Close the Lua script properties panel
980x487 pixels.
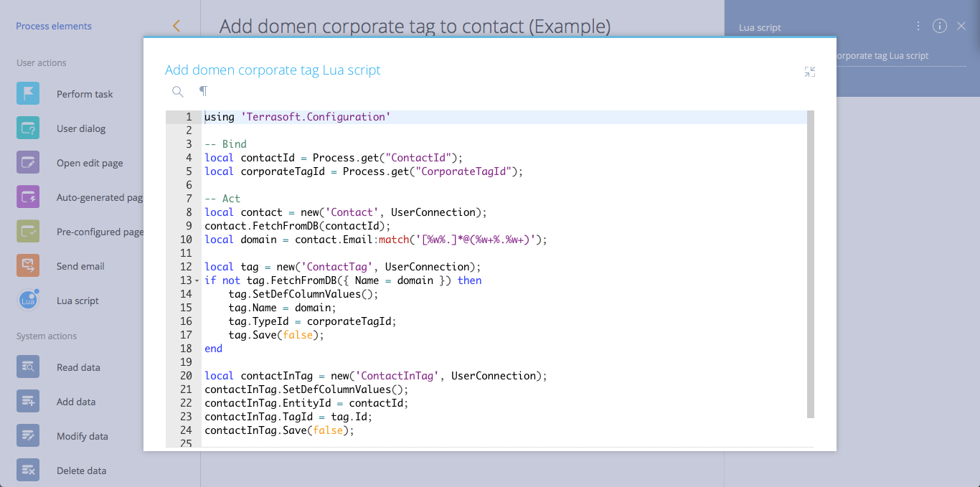click(x=961, y=26)
